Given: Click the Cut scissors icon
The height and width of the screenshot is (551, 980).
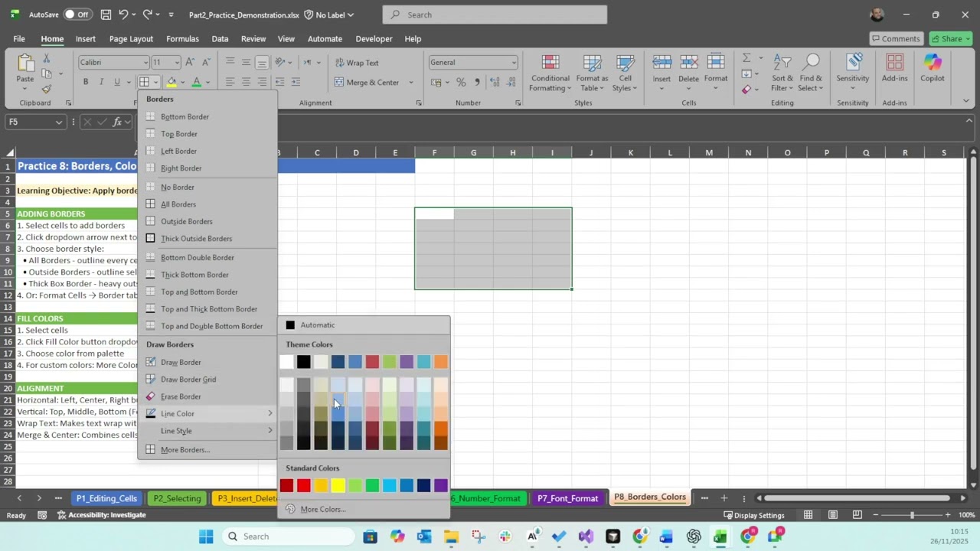Looking at the screenshot, I should [47, 59].
